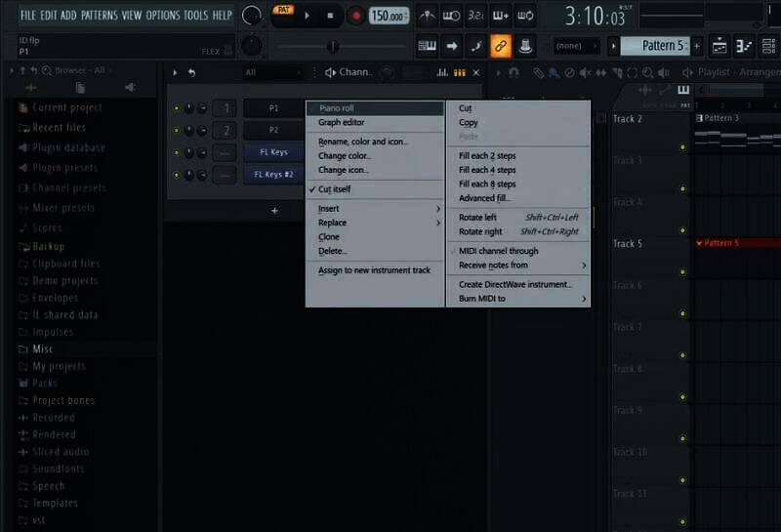Screen dimensions: 781x532
Task: Click the FL Keys #2 channel button
Action: [x=273, y=175]
